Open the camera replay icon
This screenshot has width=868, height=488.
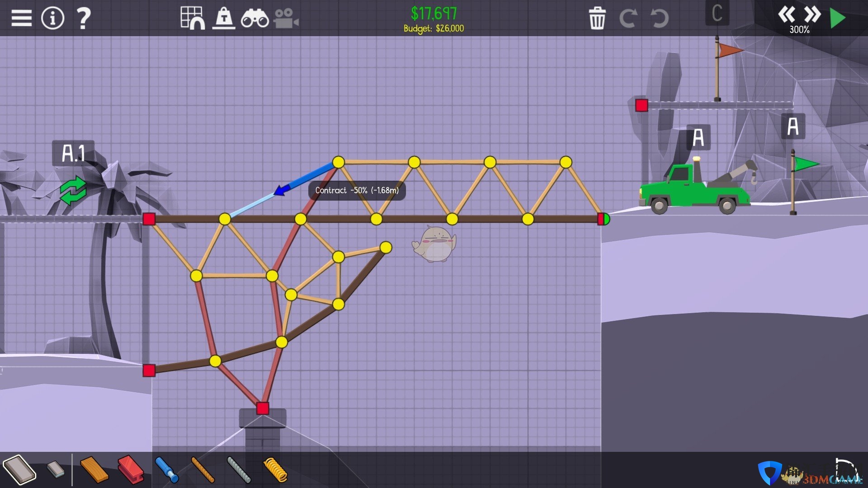pos(286,19)
